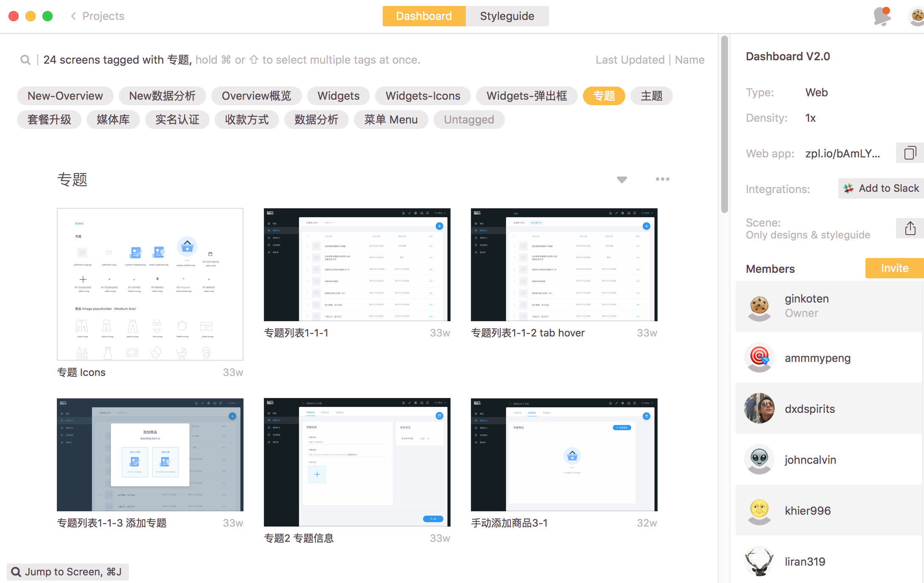This screenshot has height=583, width=924.
Task: Open the three-dots section options menu
Action: tap(662, 179)
